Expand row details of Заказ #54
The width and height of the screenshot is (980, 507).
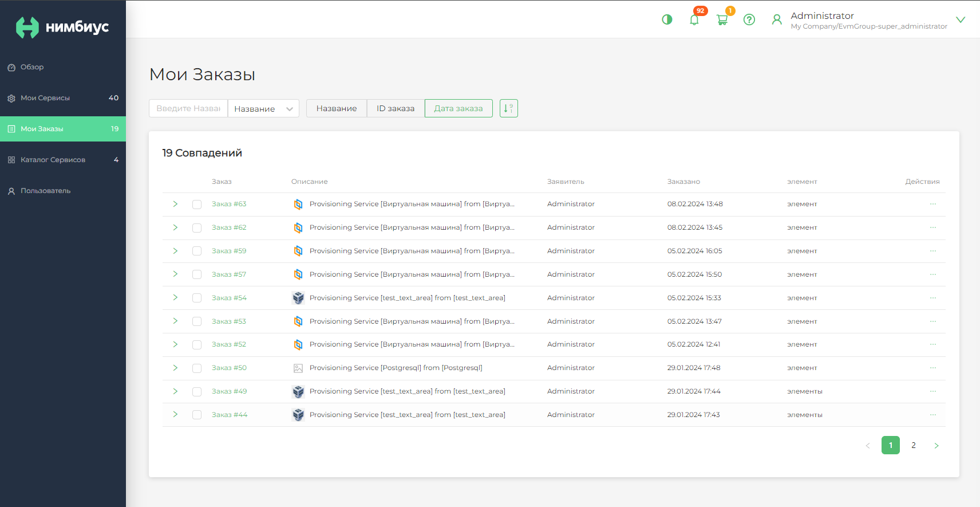tap(175, 297)
